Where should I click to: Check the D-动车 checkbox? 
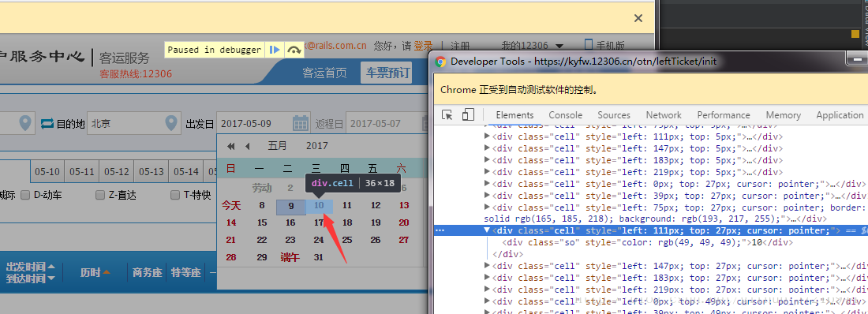[x=25, y=195]
